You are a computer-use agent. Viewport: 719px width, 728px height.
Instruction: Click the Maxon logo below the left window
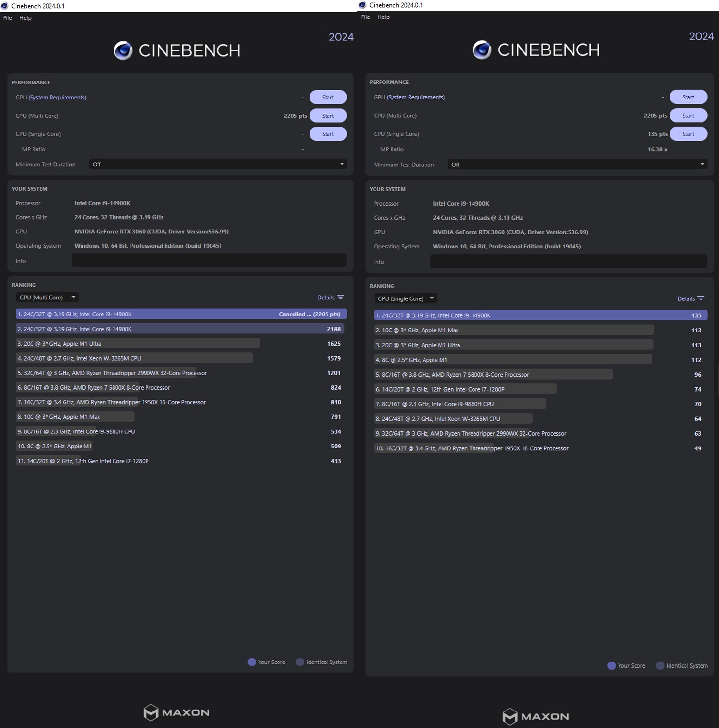pyautogui.click(x=176, y=712)
